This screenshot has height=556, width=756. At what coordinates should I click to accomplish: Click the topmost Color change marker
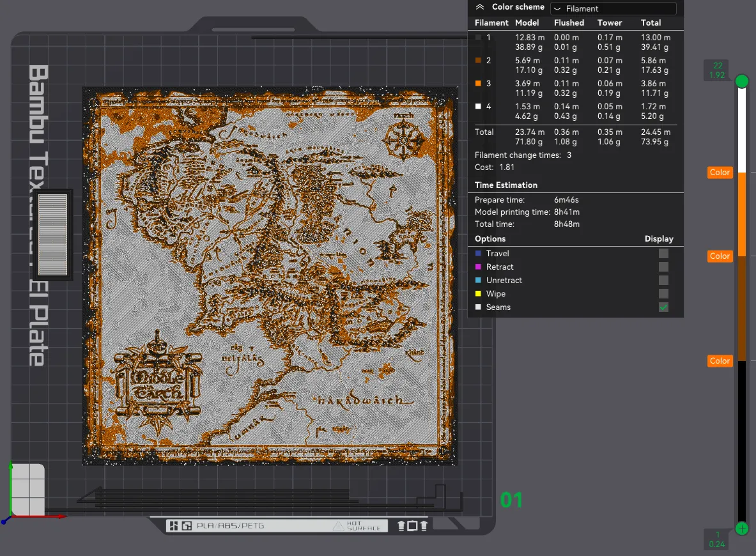[720, 173]
